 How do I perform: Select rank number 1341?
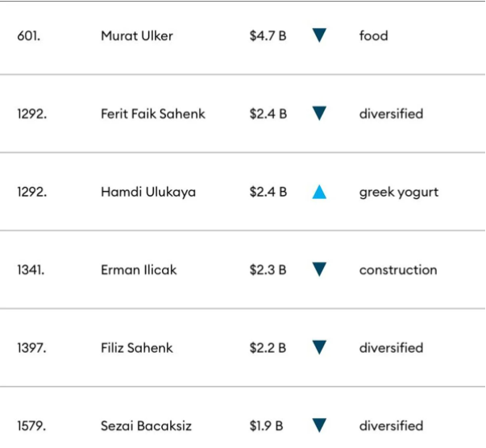31,270
